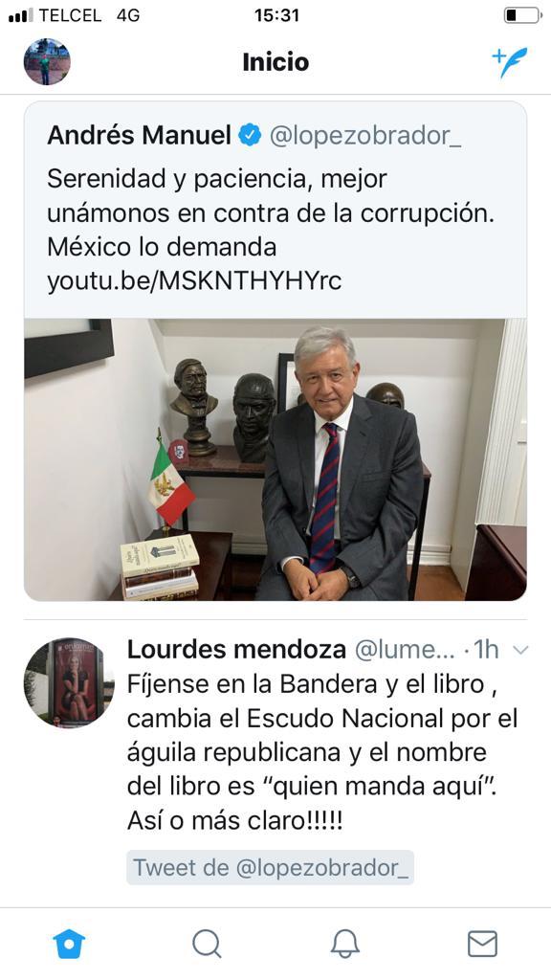Open the Messages envelope icon
The width and height of the screenshot is (551, 980).
482,943
